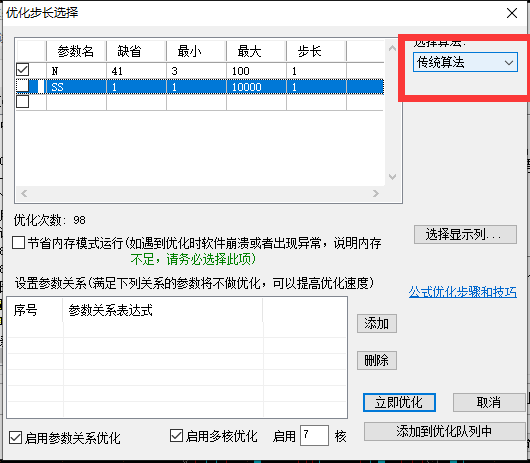This screenshot has height=463, width=530.
Task: Click the 删除 button
Action: (377, 360)
